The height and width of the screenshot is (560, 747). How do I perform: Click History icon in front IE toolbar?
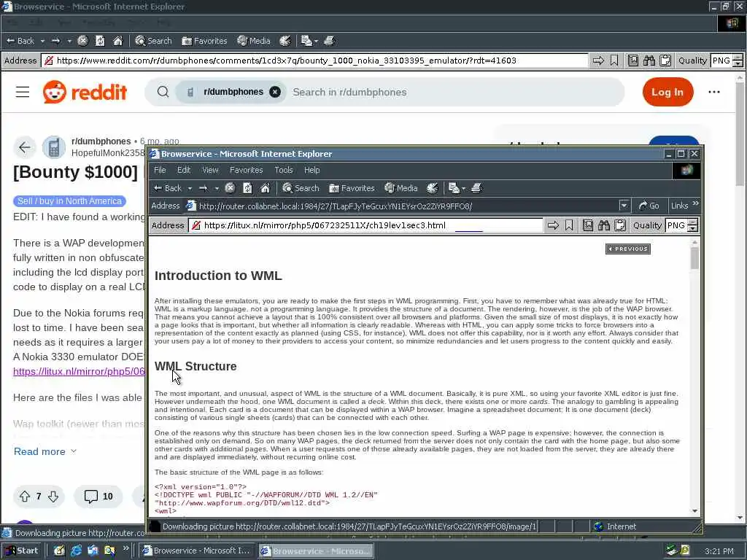tap(432, 188)
